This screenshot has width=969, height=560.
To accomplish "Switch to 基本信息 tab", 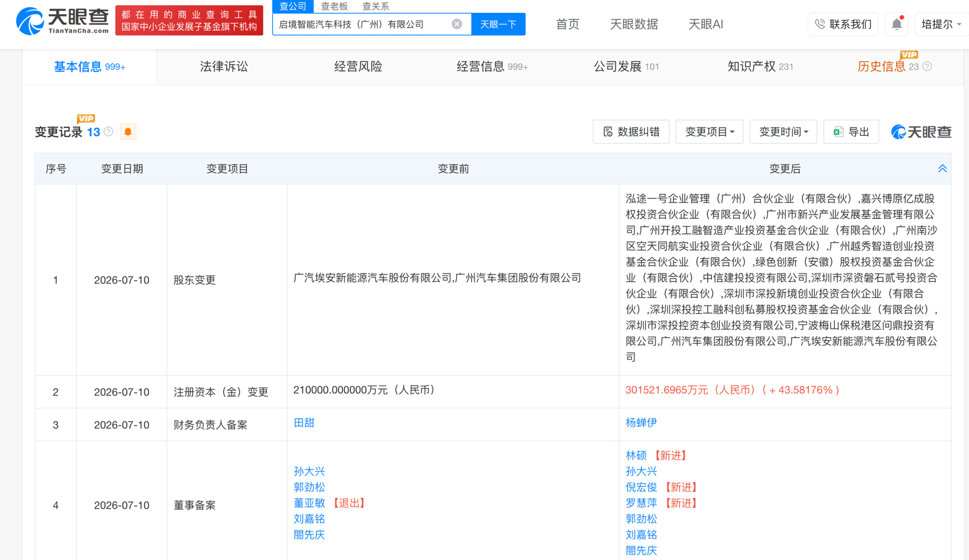I will coord(89,67).
